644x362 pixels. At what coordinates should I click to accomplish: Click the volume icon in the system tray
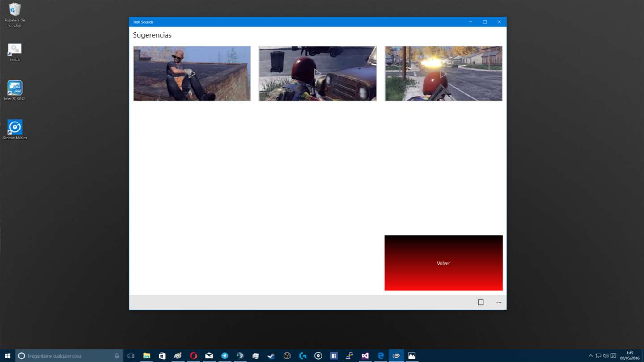606,356
